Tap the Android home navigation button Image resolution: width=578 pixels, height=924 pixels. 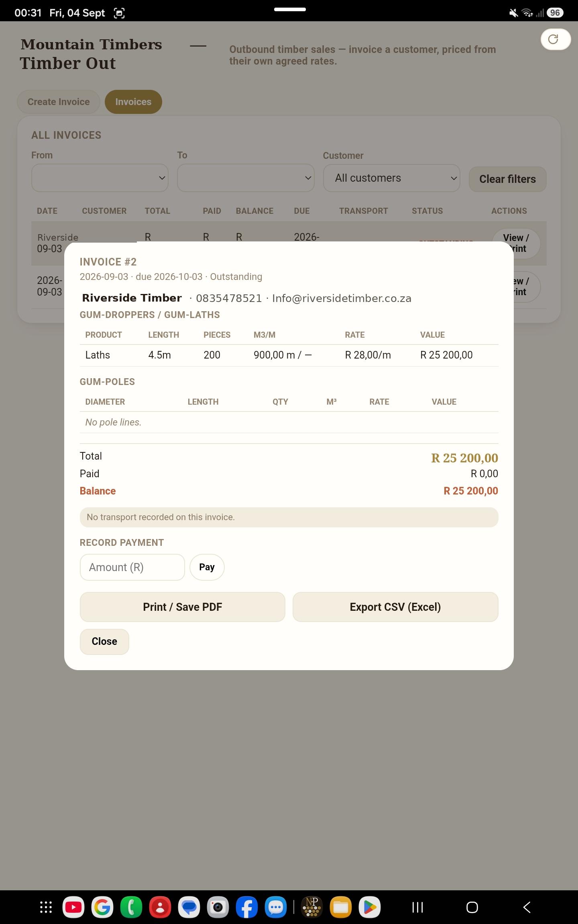pyautogui.click(x=472, y=907)
